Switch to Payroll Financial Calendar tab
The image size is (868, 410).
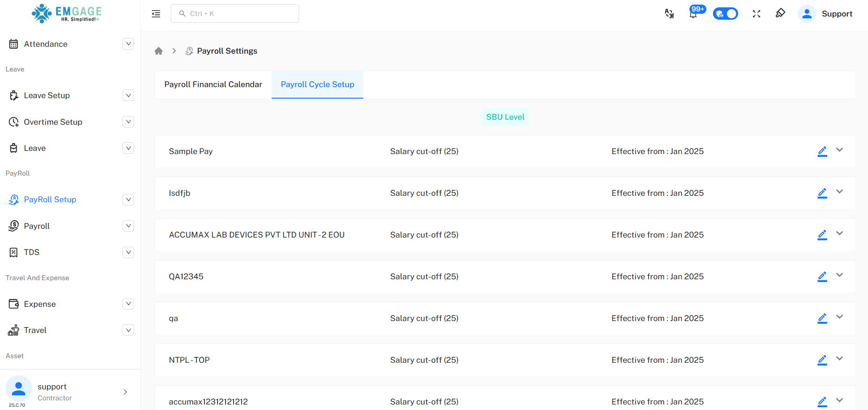click(213, 84)
